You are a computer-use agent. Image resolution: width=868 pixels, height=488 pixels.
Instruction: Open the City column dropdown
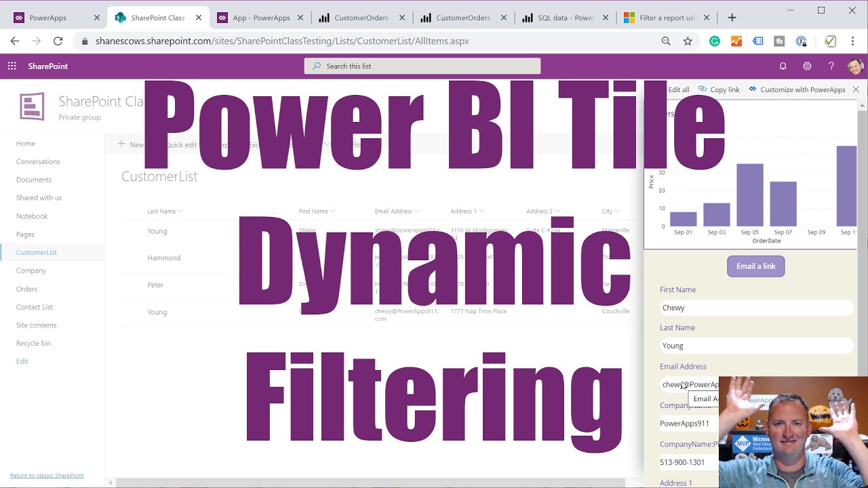pyautogui.click(x=611, y=211)
